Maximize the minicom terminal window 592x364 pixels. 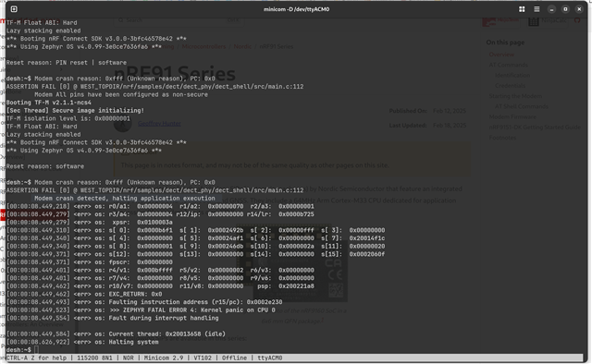click(x=565, y=9)
